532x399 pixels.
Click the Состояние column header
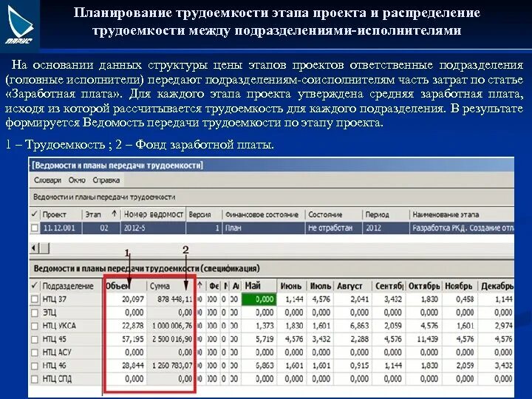(x=333, y=214)
